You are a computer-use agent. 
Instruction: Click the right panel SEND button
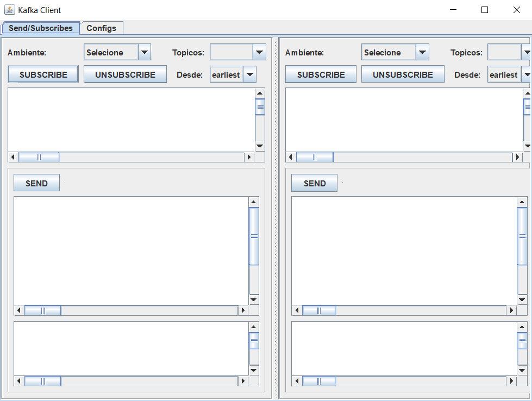[314, 183]
